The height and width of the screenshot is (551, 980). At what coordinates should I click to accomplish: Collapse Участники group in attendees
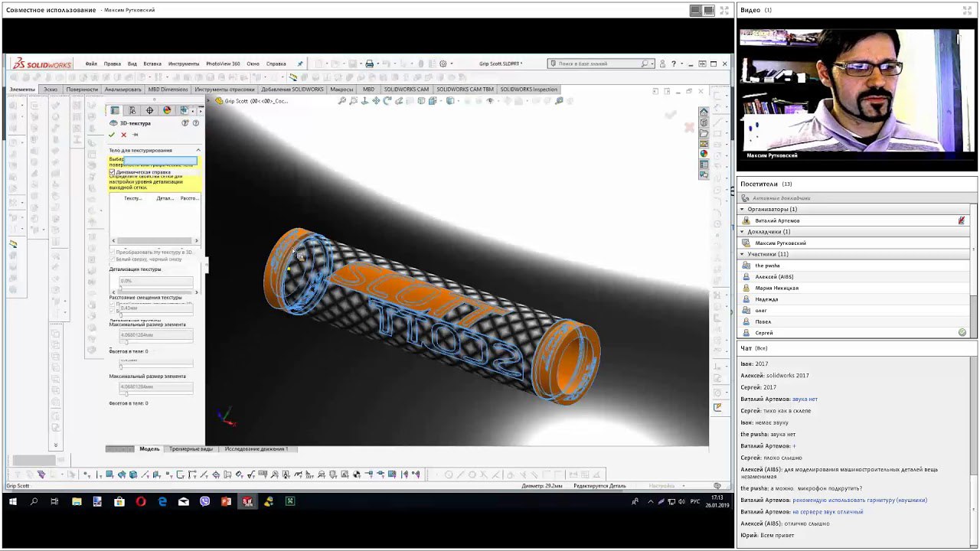tap(742, 254)
